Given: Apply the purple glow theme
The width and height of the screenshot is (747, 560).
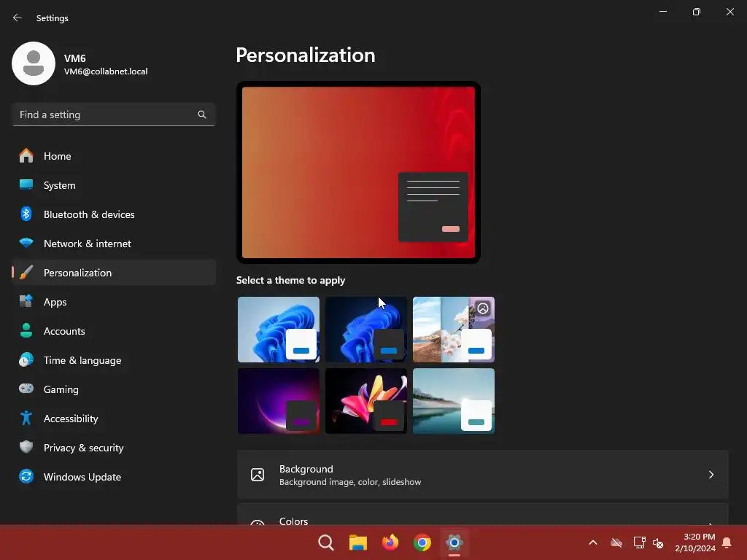Looking at the screenshot, I should coord(279,401).
